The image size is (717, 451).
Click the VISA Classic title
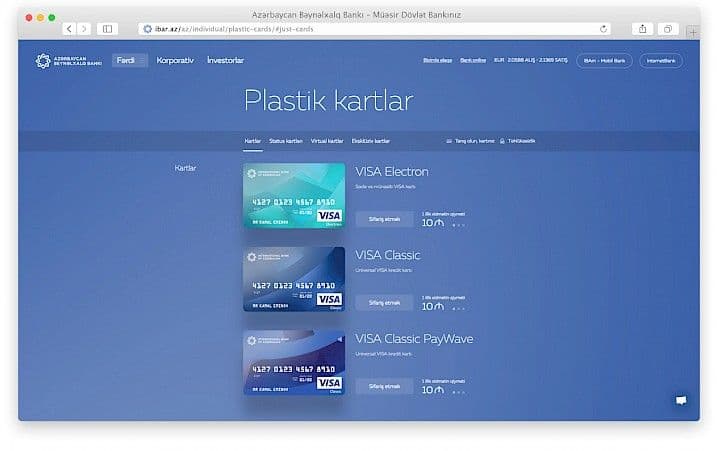pyautogui.click(x=388, y=255)
